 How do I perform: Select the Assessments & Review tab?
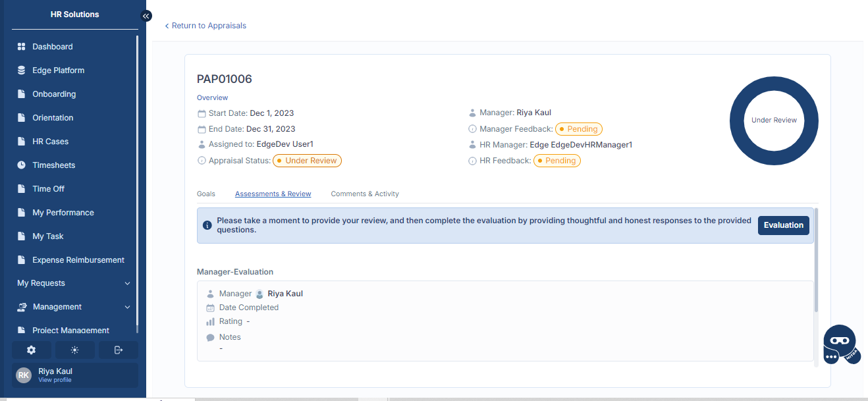(x=273, y=194)
